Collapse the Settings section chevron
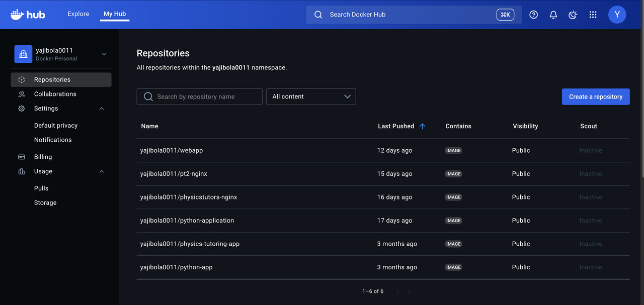Image resolution: width=644 pixels, height=305 pixels. [102, 109]
